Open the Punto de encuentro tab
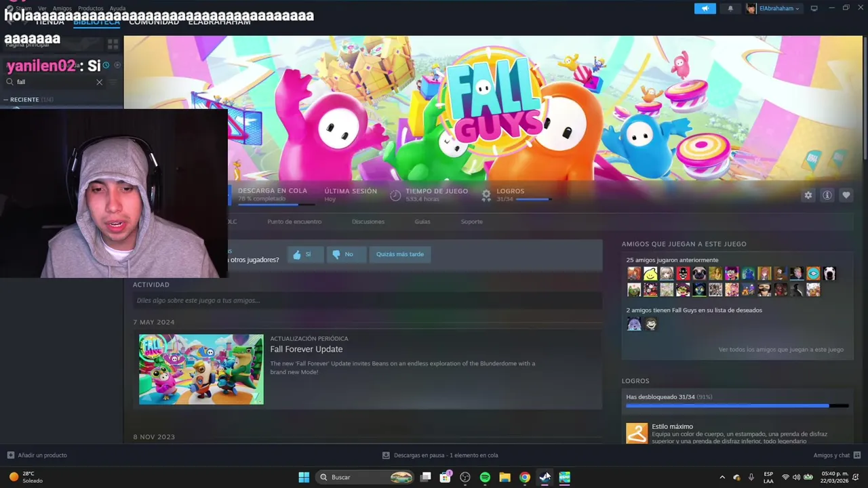868x488 pixels. click(x=294, y=222)
